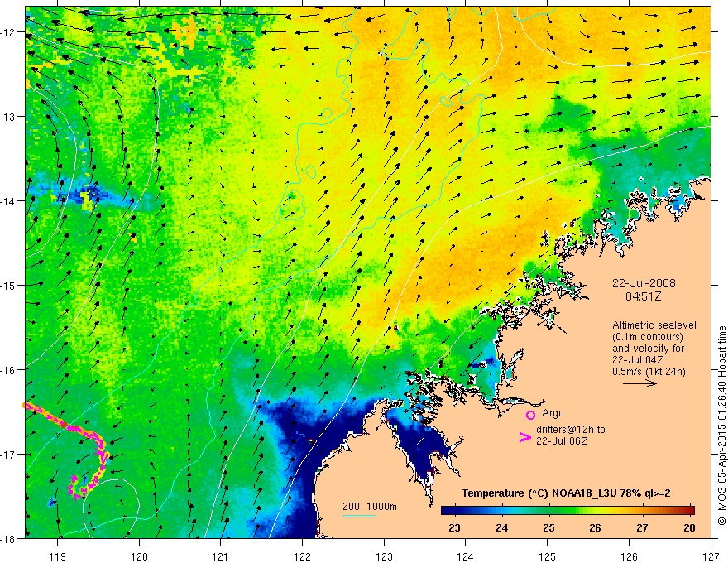
Task: Click the magenta Argo circle legend symbol
Action: click(530, 415)
